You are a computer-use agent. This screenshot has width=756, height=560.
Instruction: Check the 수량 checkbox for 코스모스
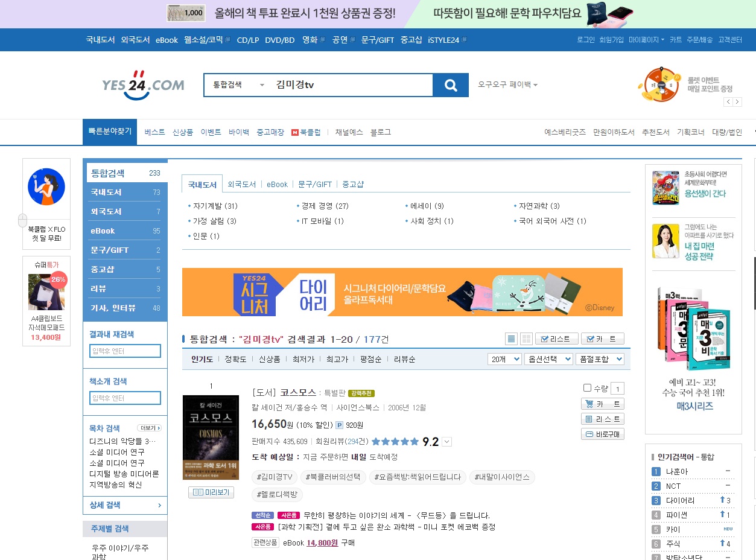tap(588, 388)
